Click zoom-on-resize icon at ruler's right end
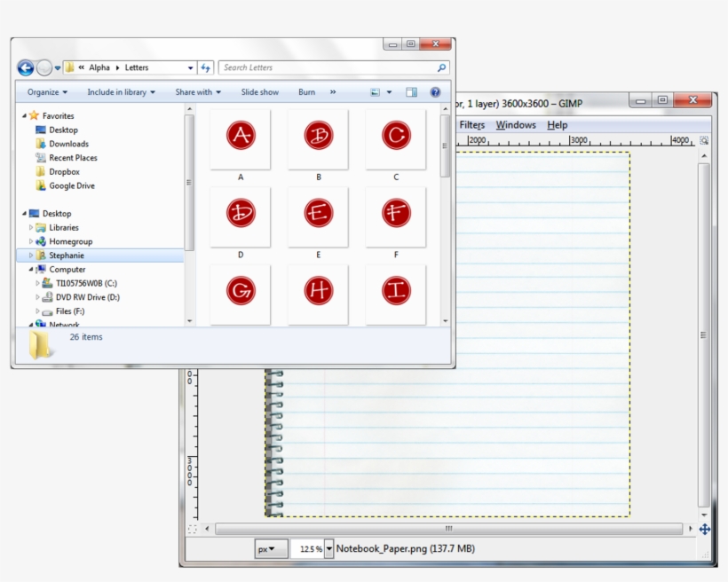The image size is (728, 582). point(704,141)
